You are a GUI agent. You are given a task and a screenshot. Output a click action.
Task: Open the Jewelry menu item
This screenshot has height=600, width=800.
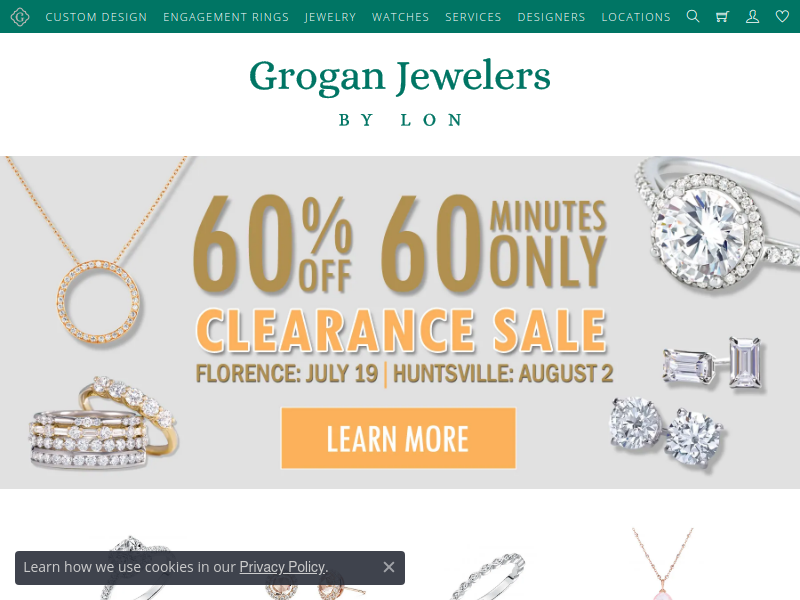(331, 17)
